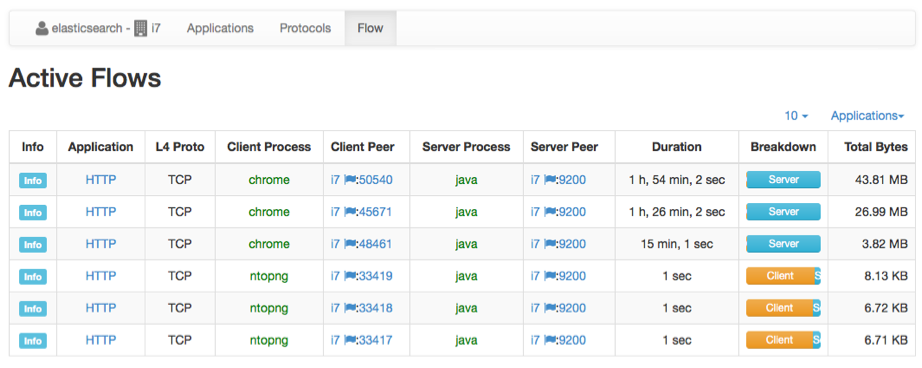The width and height of the screenshot is (922, 368).
Task: Click server port 9200 in 15 min row
Action: click(x=573, y=244)
